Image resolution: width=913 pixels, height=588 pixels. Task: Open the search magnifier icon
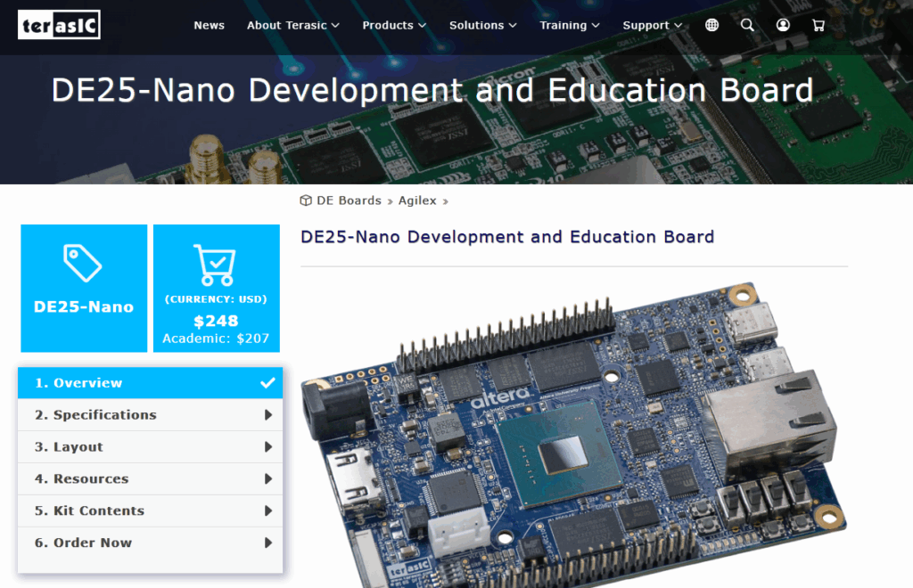click(747, 25)
